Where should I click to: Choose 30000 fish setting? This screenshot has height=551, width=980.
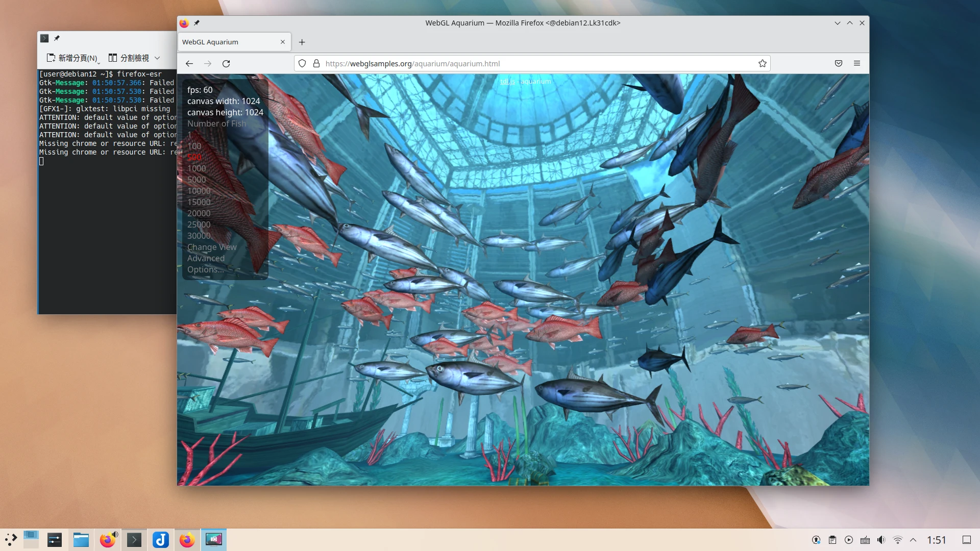[x=199, y=236]
